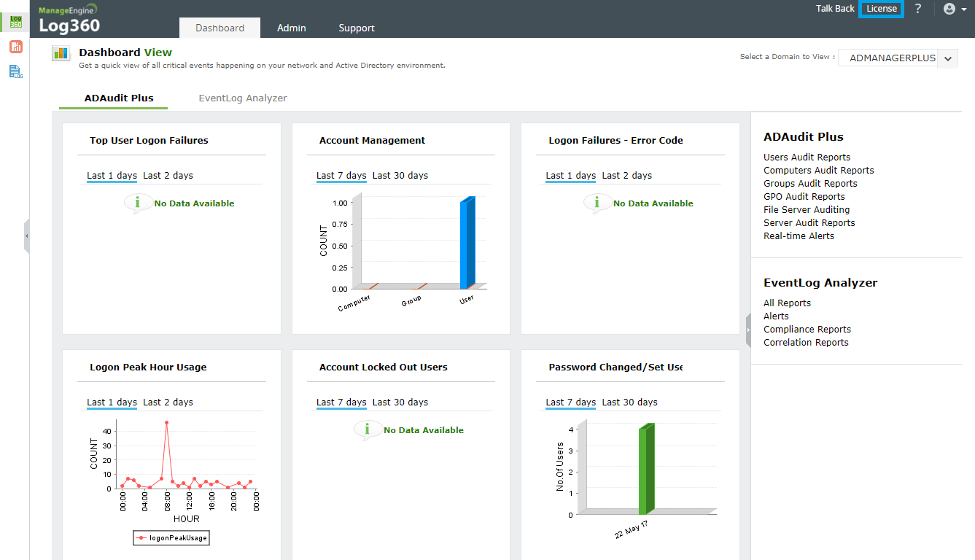Click the help question mark icon
Image resolution: width=975 pixels, height=560 pixels.
[918, 9]
